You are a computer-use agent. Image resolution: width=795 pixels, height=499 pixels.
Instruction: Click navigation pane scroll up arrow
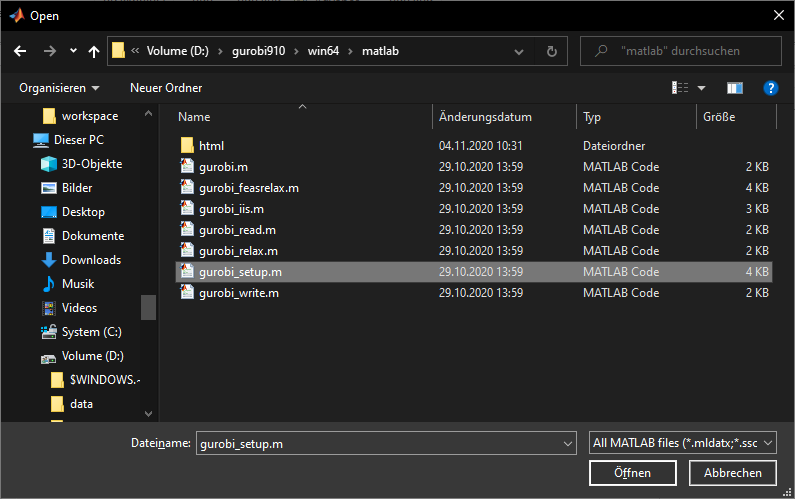pos(148,114)
